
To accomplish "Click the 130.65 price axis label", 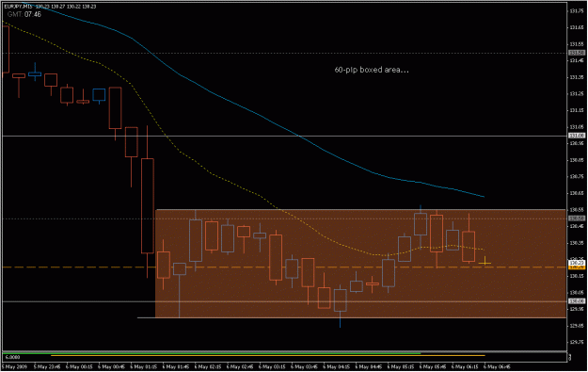I will click(x=577, y=193).
